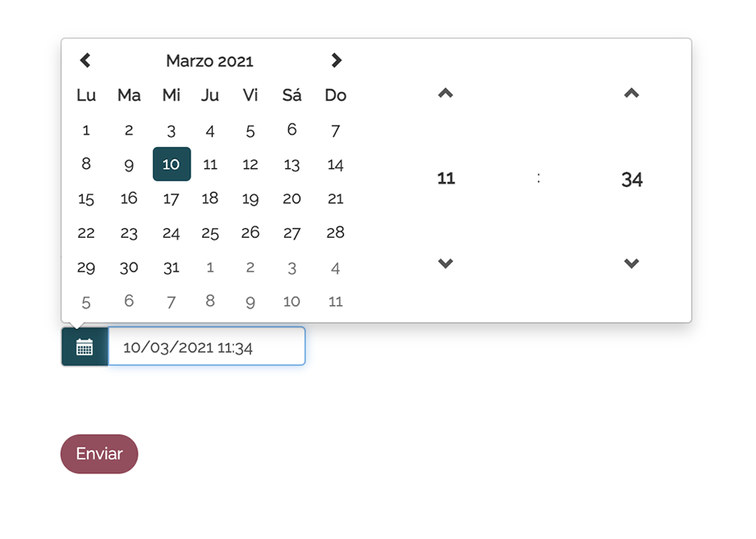Increase minutes using the up chevron
The height and width of the screenshot is (539, 756).
point(631,94)
